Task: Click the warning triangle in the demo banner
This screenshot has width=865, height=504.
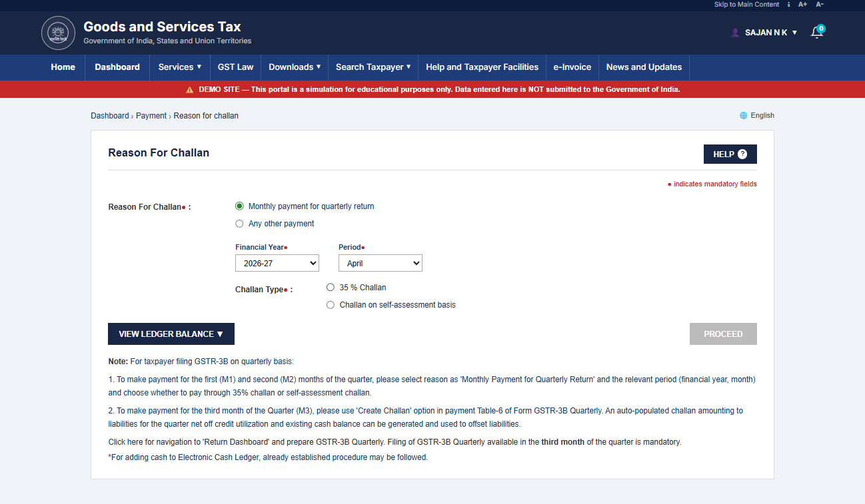Action: (x=190, y=89)
